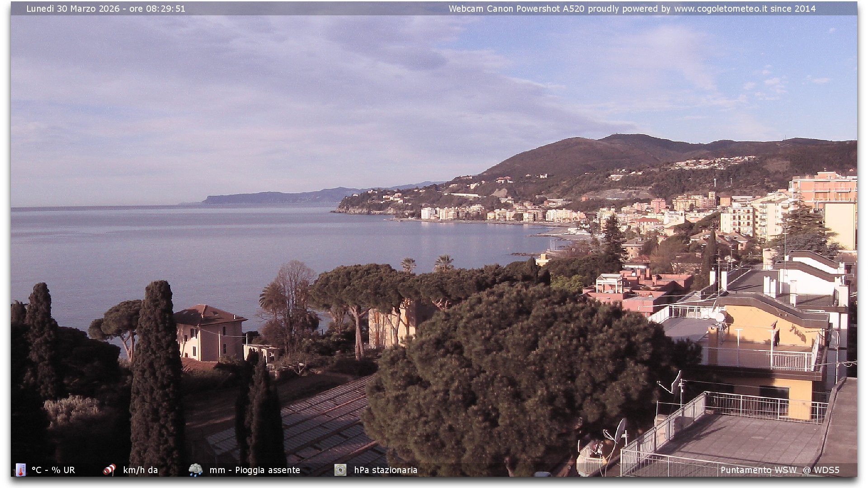The height and width of the screenshot is (488, 868).
Task: Click the rain cloud precipitation icon
Action: tap(195, 470)
